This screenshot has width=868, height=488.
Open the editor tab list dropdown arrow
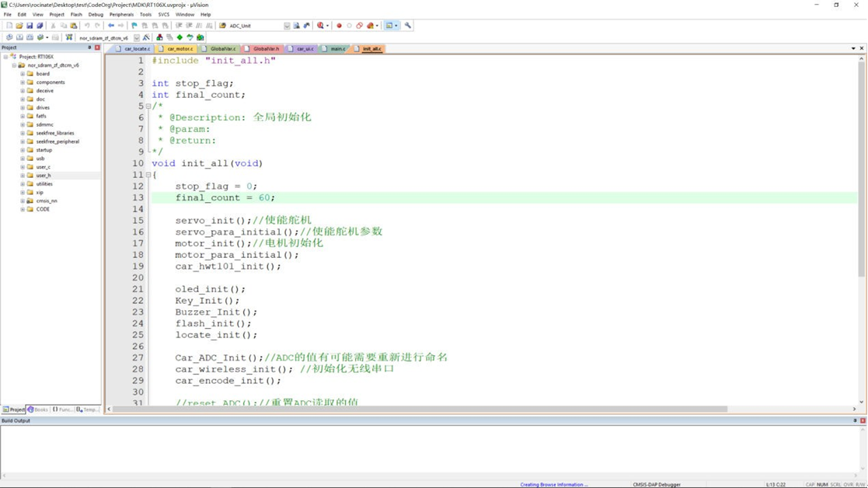point(853,49)
